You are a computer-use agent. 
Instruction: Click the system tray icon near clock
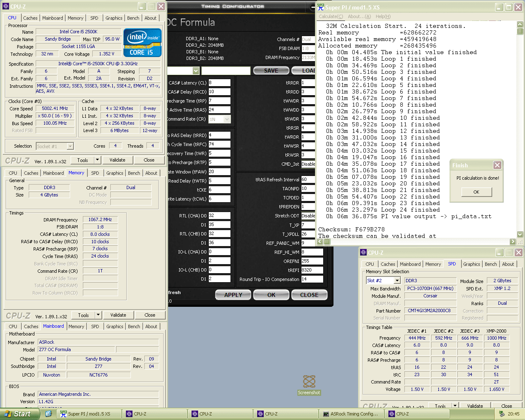[x=502, y=414]
